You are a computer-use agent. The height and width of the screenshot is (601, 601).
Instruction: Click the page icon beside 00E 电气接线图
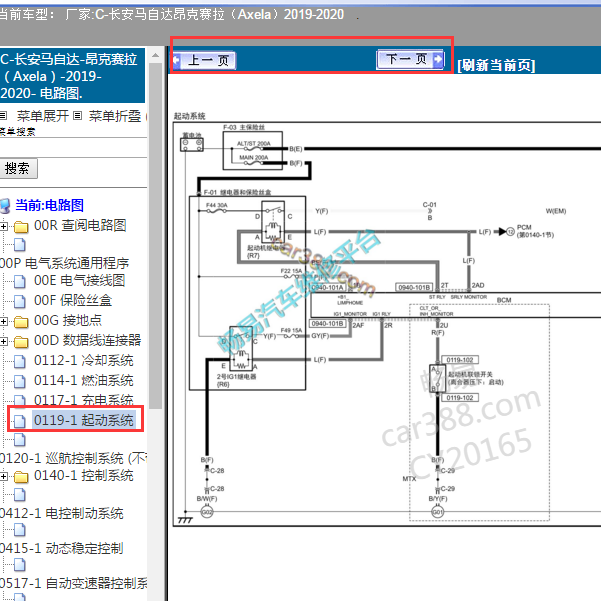[x=20, y=281]
